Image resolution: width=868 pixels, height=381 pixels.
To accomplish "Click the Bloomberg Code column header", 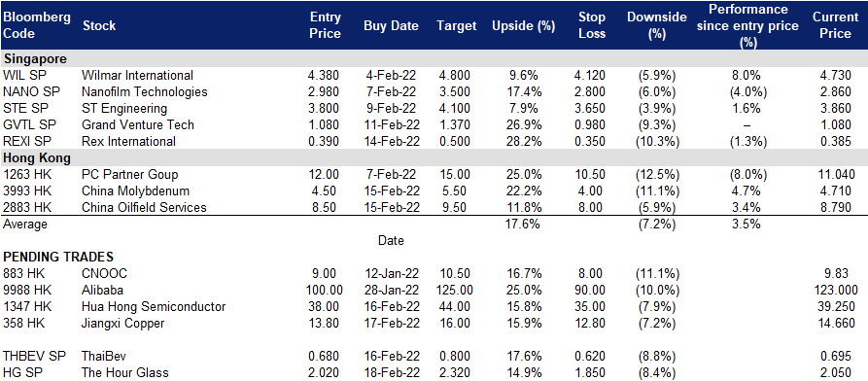I will 37,25.
